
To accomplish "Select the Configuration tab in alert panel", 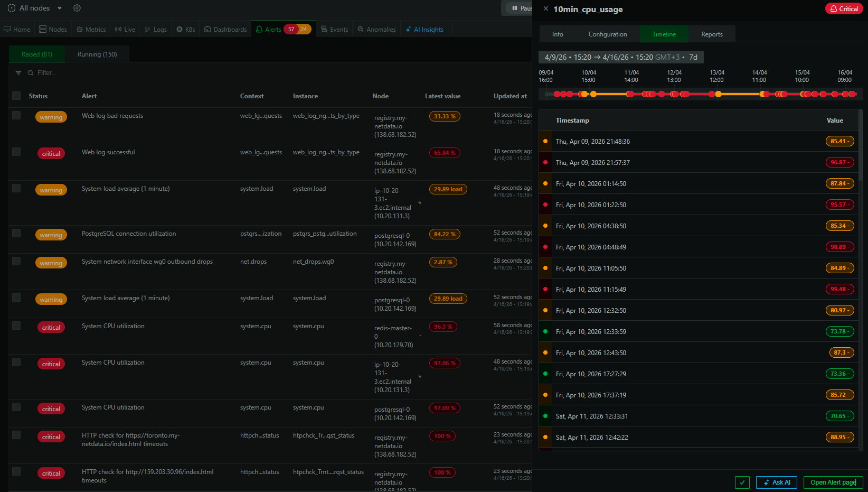I will (608, 34).
